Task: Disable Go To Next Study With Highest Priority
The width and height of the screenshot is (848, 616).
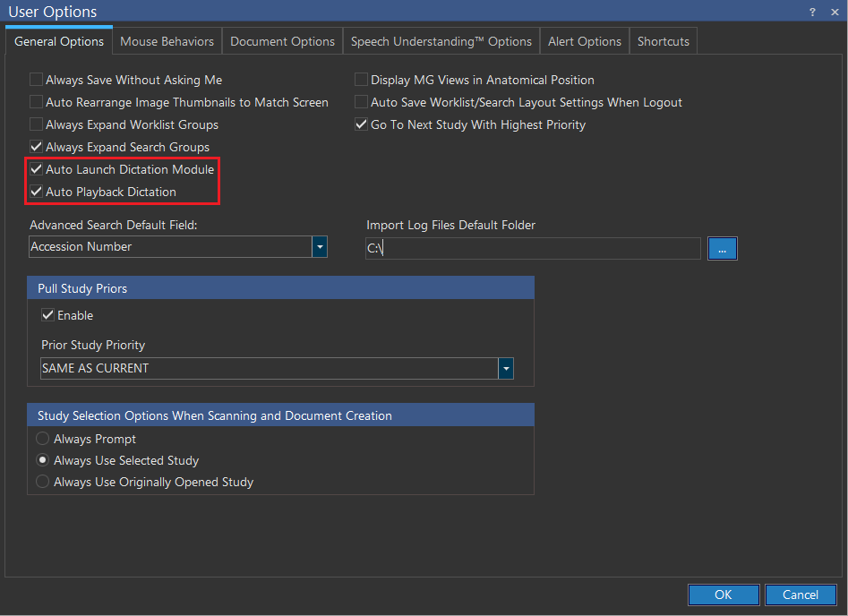Action: [362, 125]
